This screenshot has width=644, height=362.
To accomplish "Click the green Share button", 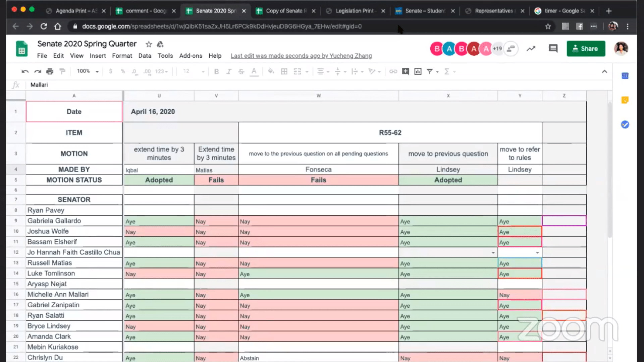I will [586, 49].
